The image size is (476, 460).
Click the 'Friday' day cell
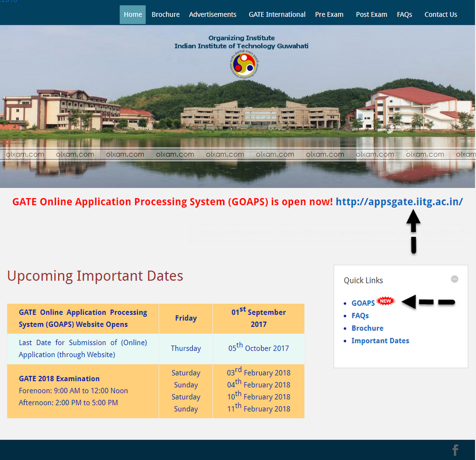tap(186, 318)
